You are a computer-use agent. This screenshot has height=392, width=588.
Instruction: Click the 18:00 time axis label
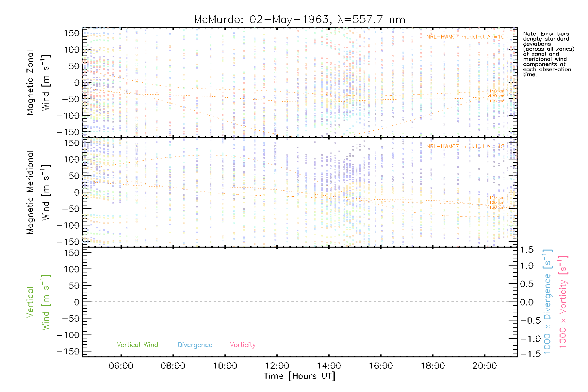433,366
